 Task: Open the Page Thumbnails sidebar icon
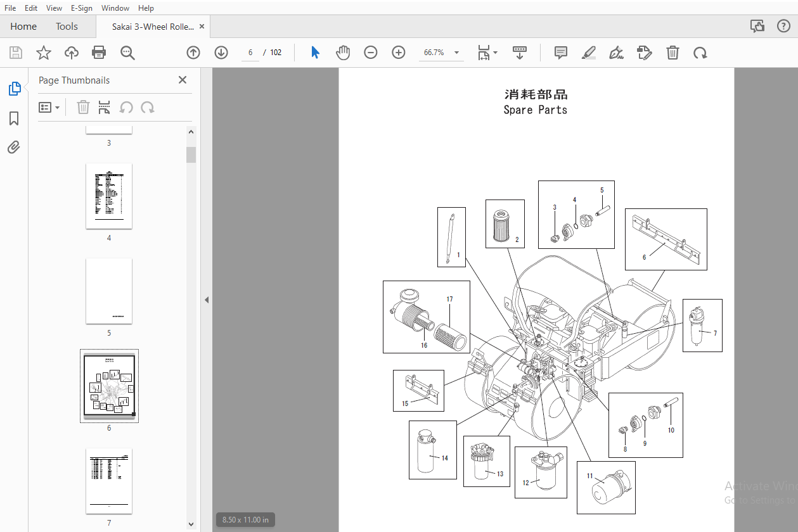pyautogui.click(x=14, y=89)
